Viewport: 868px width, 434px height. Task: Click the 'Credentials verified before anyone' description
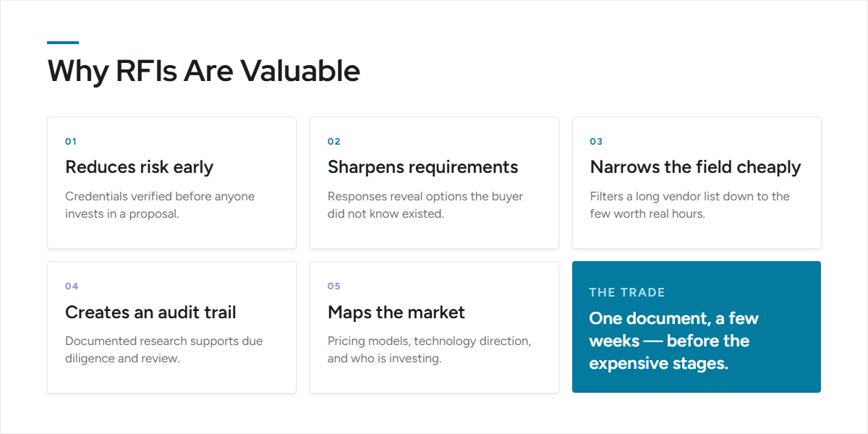coord(160,205)
